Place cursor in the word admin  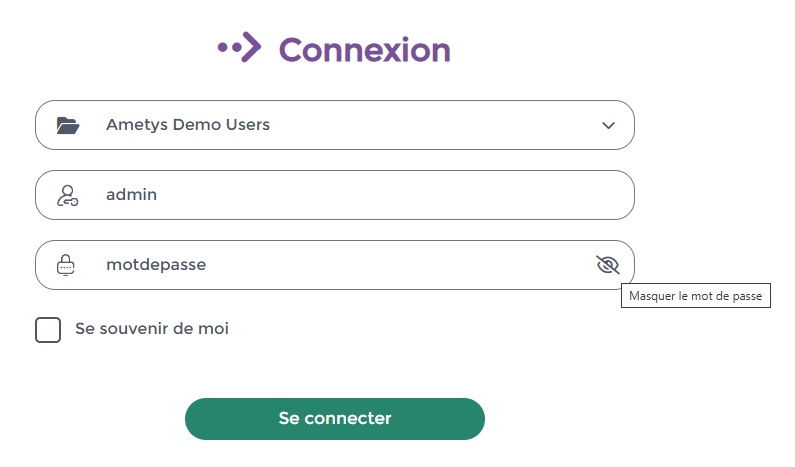(x=131, y=195)
